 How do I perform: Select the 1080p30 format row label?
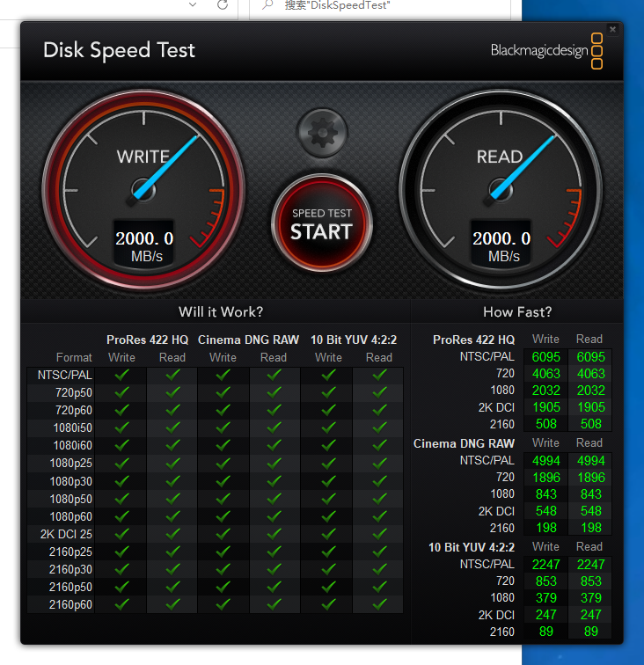click(71, 481)
